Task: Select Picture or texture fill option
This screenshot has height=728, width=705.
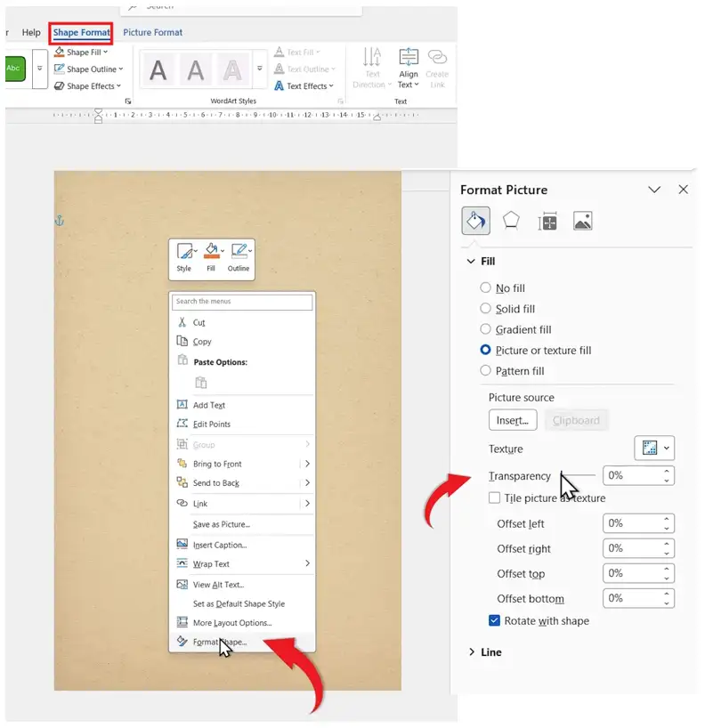Action: pyautogui.click(x=485, y=350)
